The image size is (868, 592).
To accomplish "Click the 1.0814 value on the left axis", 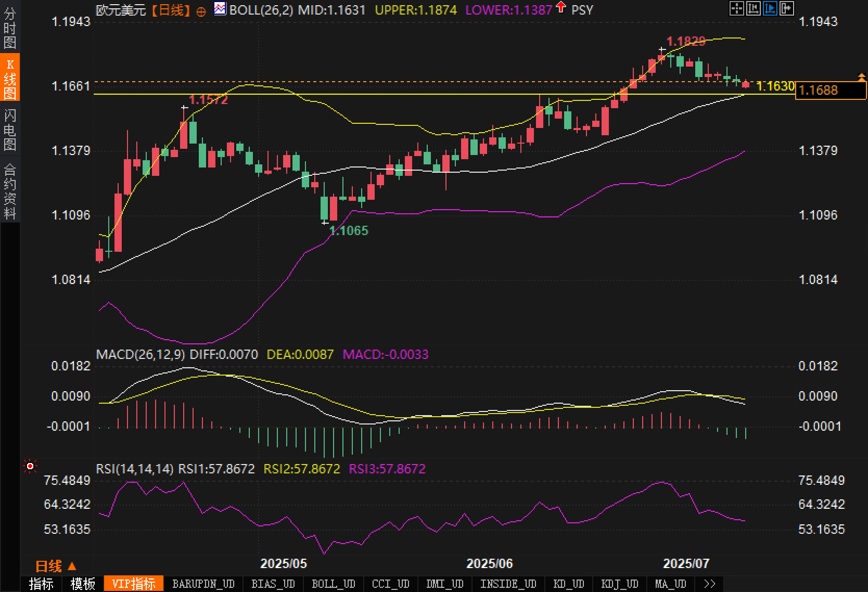I will point(71,280).
